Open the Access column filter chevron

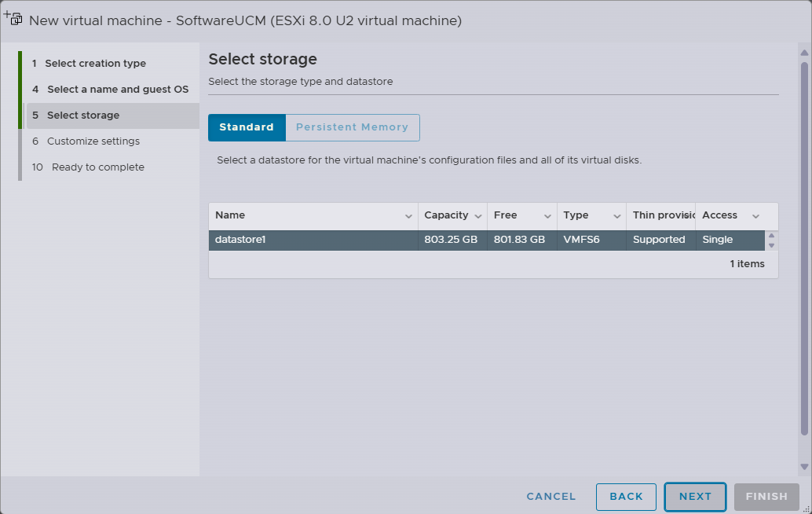755,216
